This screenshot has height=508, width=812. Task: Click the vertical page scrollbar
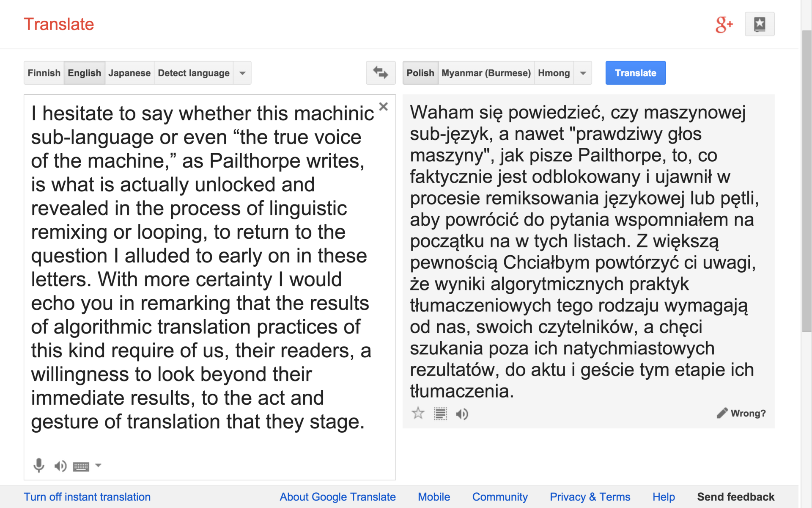point(807,182)
